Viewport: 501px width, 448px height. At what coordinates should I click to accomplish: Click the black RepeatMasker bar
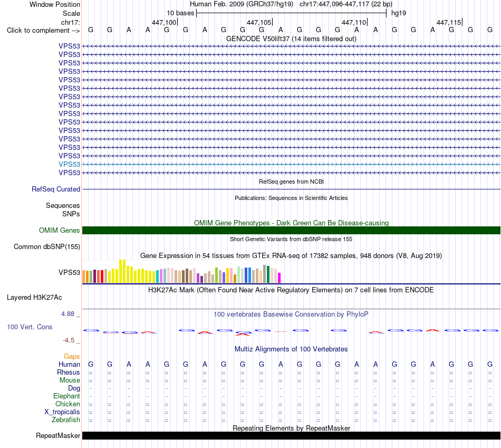pyautogui.click(x=291, y=435)
